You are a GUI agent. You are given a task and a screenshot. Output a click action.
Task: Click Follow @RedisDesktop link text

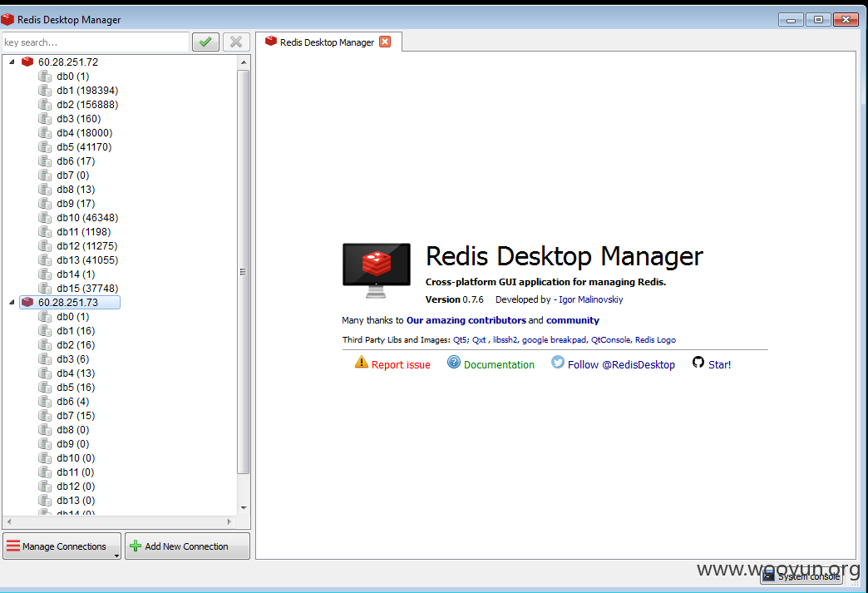(621, 365)
